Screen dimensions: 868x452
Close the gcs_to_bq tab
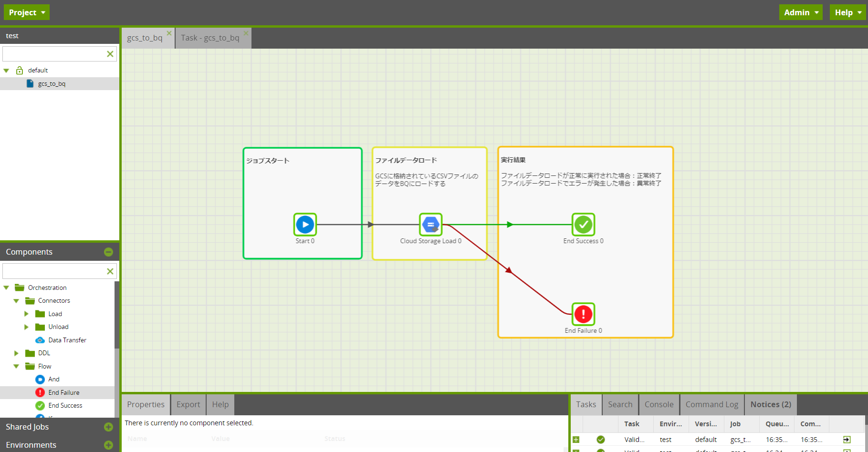[x=169, y=33]
